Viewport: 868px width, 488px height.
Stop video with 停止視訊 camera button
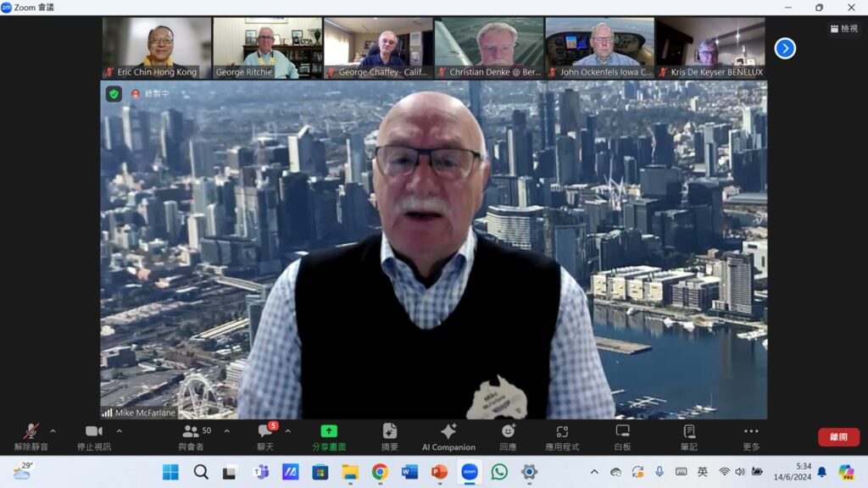click(93, 435)
